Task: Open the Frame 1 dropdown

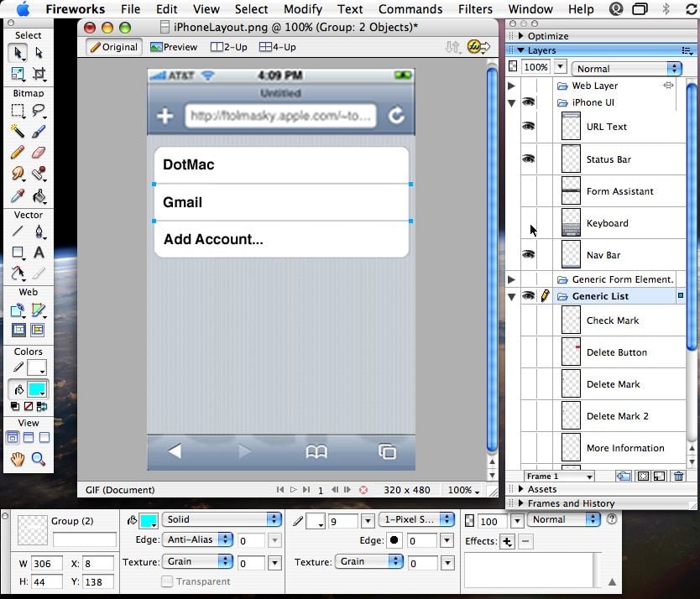Action: pos(559,477)
